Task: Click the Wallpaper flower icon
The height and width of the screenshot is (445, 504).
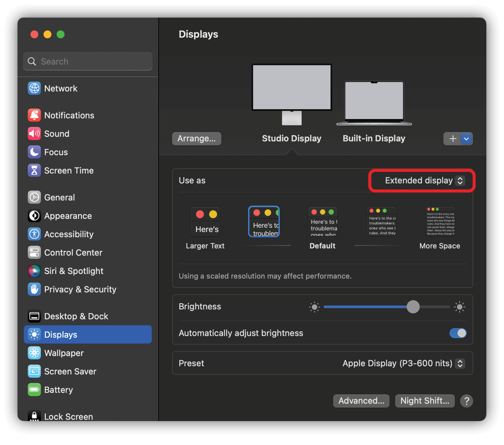Action: pos(34,353)
